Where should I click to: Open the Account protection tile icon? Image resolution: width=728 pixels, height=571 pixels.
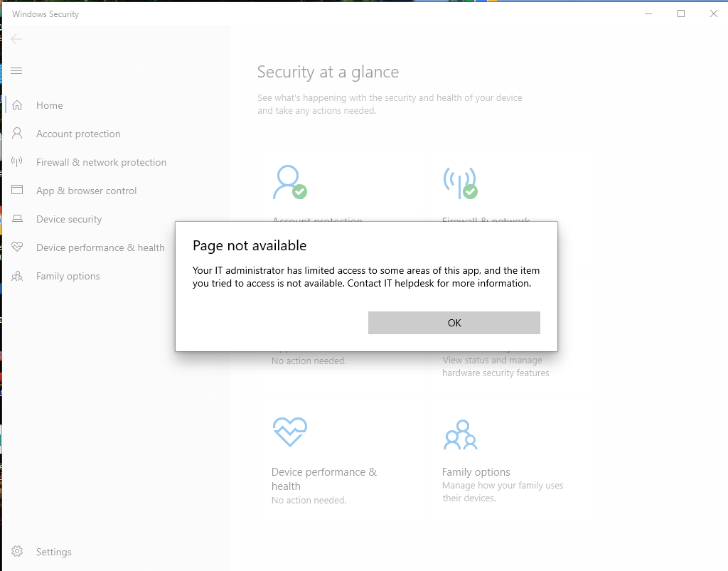[289, 182]
